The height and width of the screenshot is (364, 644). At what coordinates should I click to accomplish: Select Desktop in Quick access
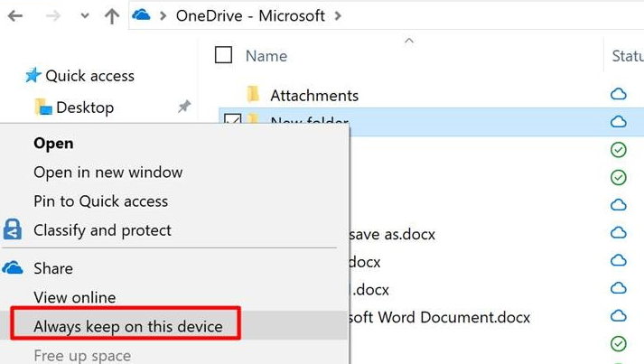tap(85, 107)
